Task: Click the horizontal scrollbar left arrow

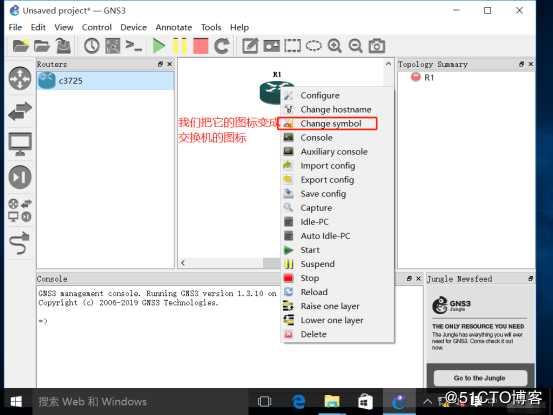Action: tap(183, 263)
